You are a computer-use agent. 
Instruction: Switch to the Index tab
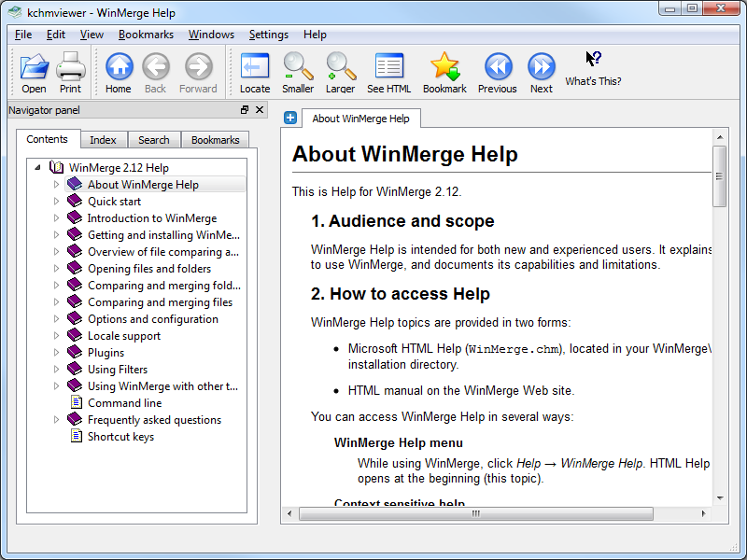click(x=104, y=140)
